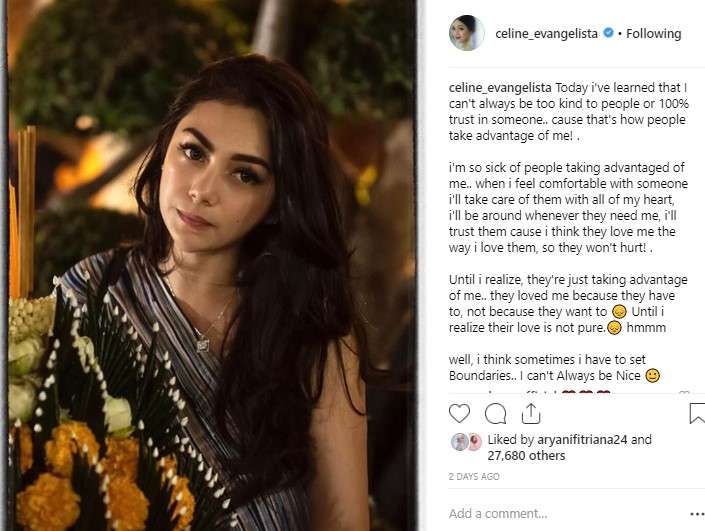Click the post photo of the woman
705x531 pixels.
pyautogui.click(x=210, y=265)
